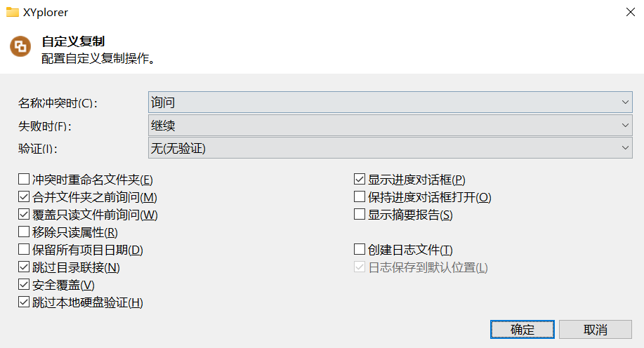
Task: Uncheck 合并文件夹之前询问 option
Action: pos(24,196)
